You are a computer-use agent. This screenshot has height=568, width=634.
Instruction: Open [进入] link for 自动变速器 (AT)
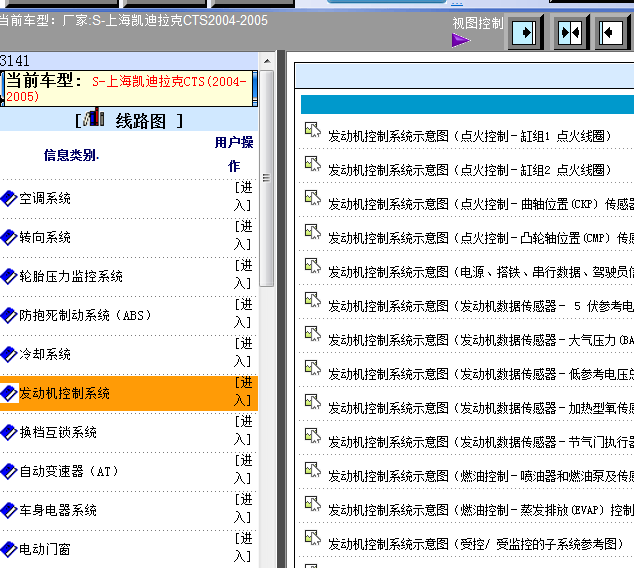tap(243, 469)
